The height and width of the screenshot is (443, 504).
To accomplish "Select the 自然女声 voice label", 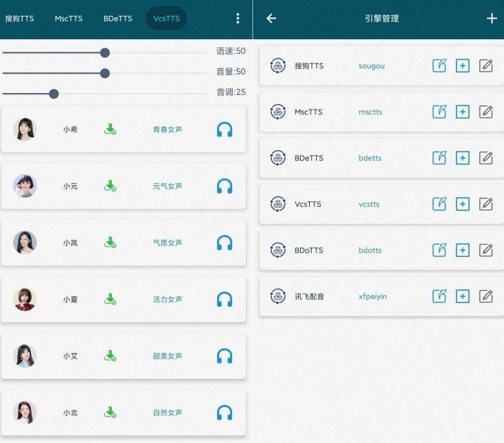I will point(167,413).
